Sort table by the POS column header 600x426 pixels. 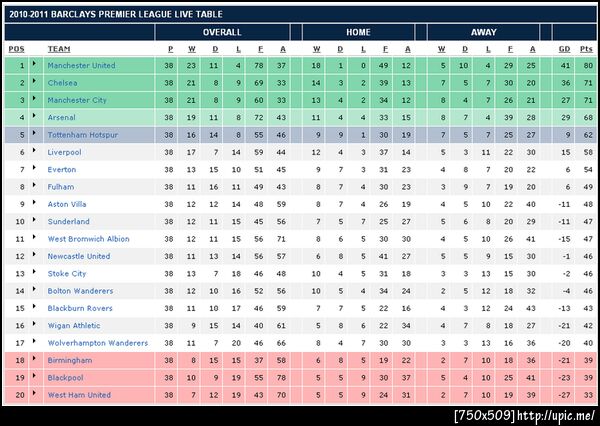(17, 49)
